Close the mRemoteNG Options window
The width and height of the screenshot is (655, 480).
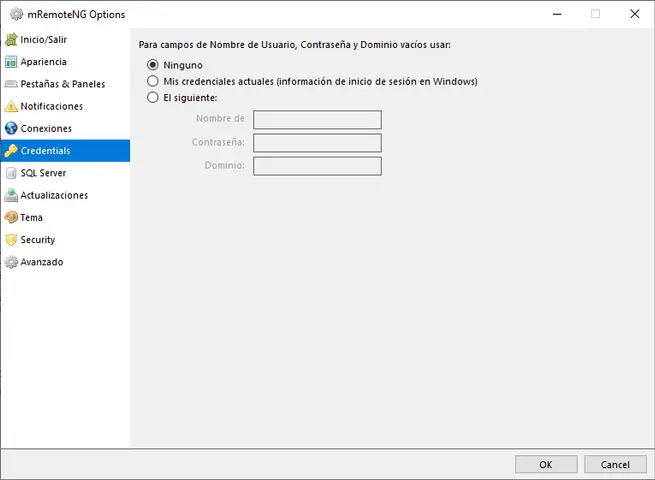coord(635,14)
